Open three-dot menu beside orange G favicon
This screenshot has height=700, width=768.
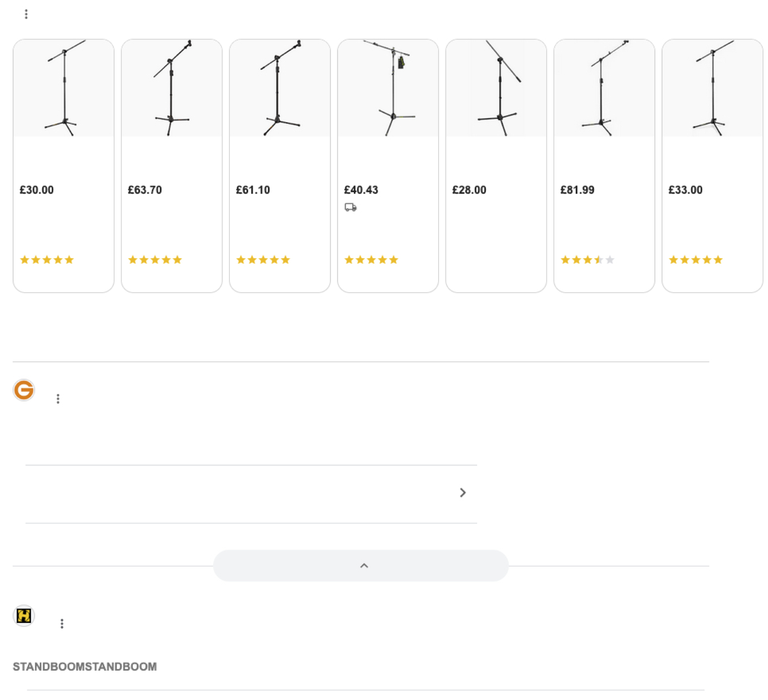(x=58, y=399)
